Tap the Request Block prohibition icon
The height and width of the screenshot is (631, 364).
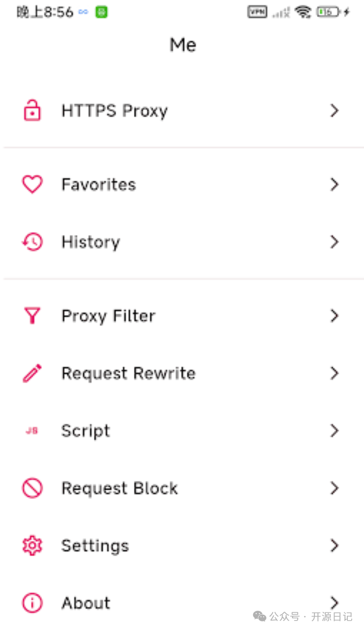32,488
